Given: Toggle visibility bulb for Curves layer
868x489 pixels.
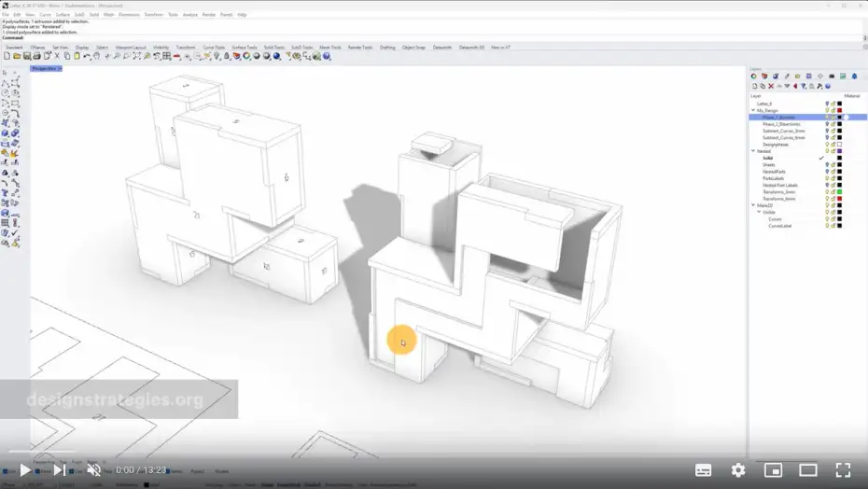Looking at the screenshot, I should click(x=827, y=218).
